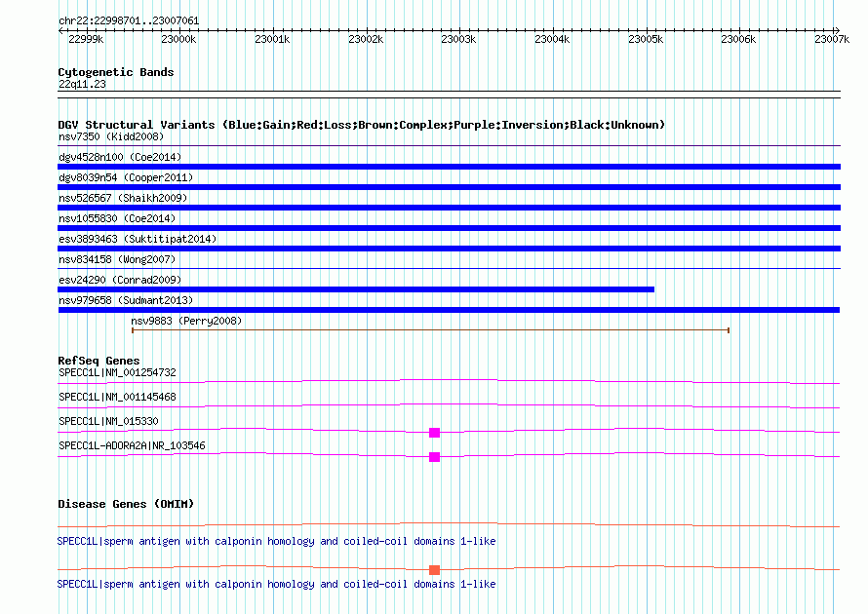Select the nsv526567 (Shaikh2009) variant label
Screen dimensions: 868x614
click(x=122, y=198)
